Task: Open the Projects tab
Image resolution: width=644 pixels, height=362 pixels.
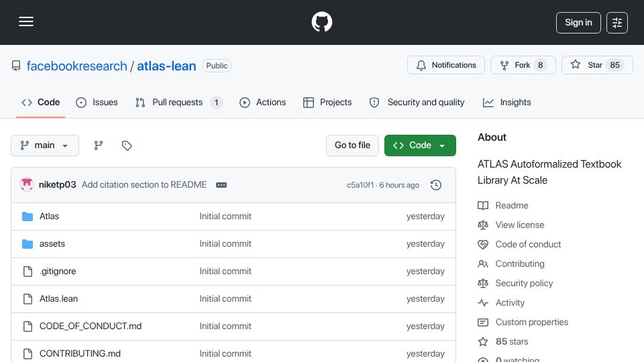Action: click(x=327, y=102)
